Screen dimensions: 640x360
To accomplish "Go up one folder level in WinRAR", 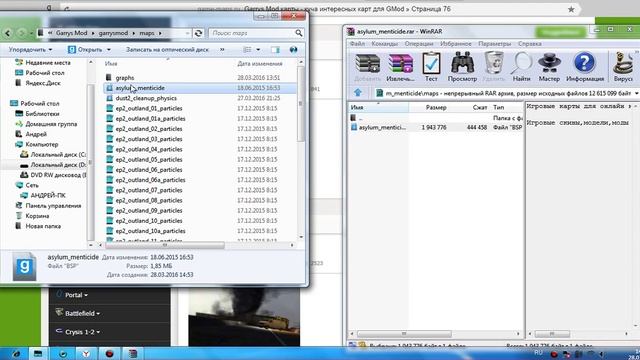I will pos(358,93).
